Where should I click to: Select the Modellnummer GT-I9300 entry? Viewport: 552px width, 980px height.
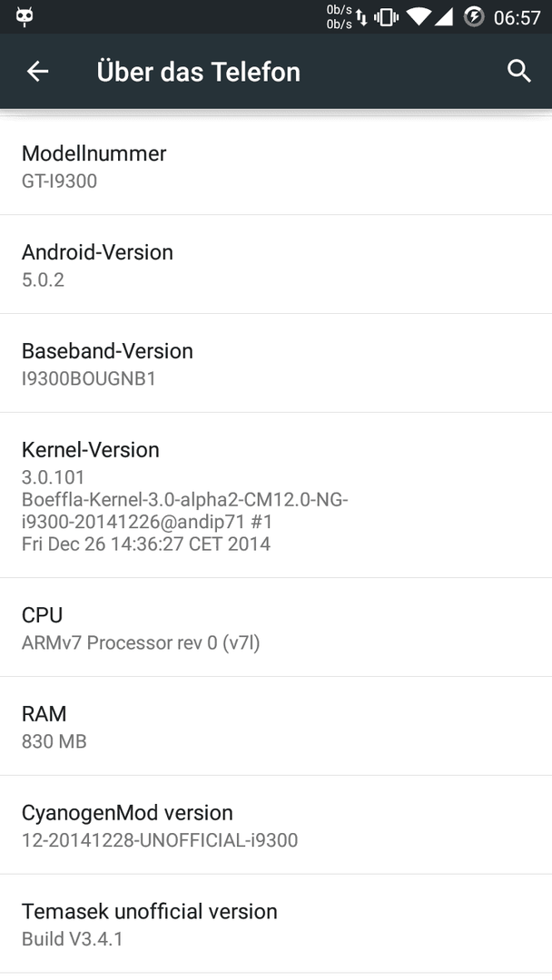point(276,166)
